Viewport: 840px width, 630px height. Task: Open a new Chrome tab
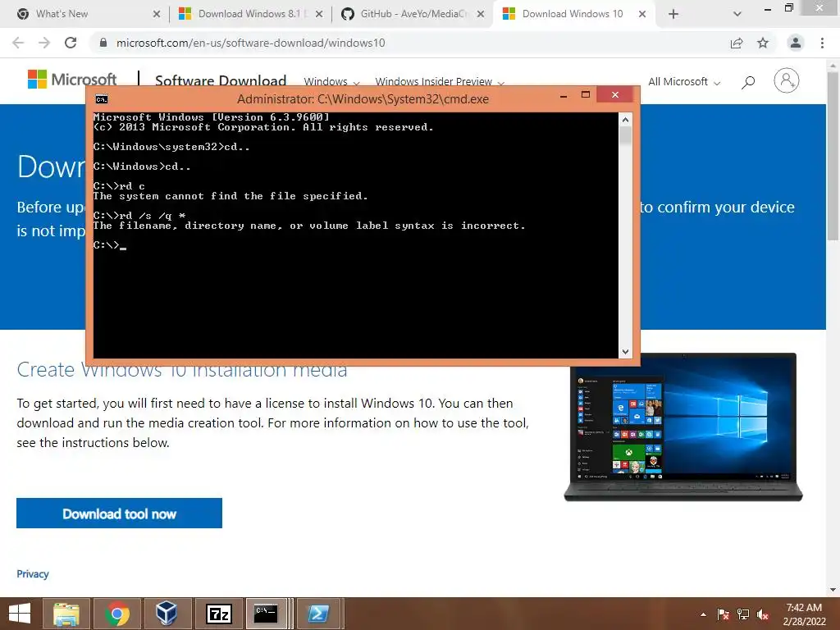click(x=673, y=14)
